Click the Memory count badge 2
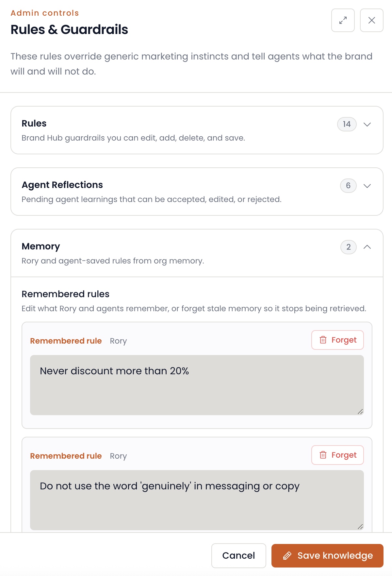The height and width of the screenshot is (576, 392). pos(349,247)
